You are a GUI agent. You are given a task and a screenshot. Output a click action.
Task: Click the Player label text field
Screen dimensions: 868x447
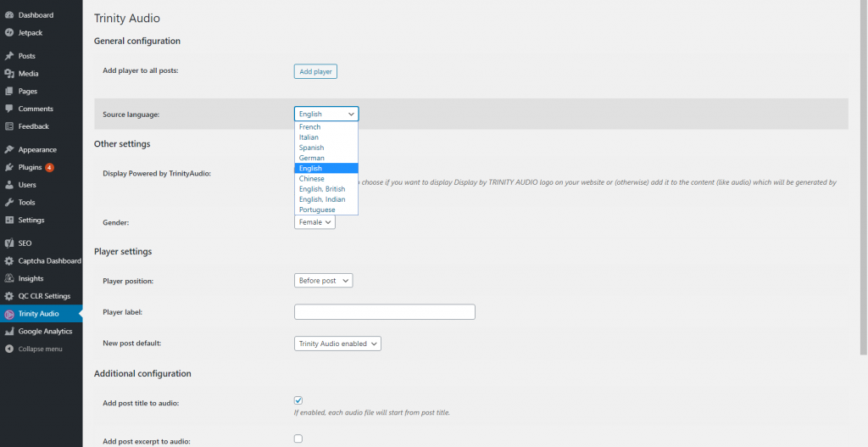[385, 312]
